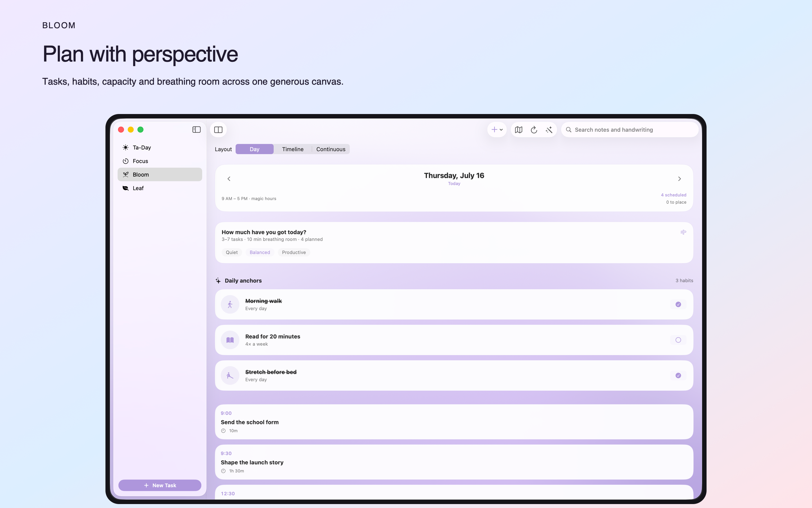Click the Read for 20 minutes book icon

click(x=230, y=340)
